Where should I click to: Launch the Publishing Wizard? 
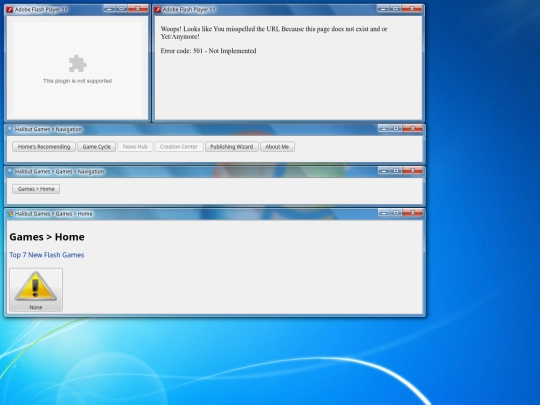231,147
